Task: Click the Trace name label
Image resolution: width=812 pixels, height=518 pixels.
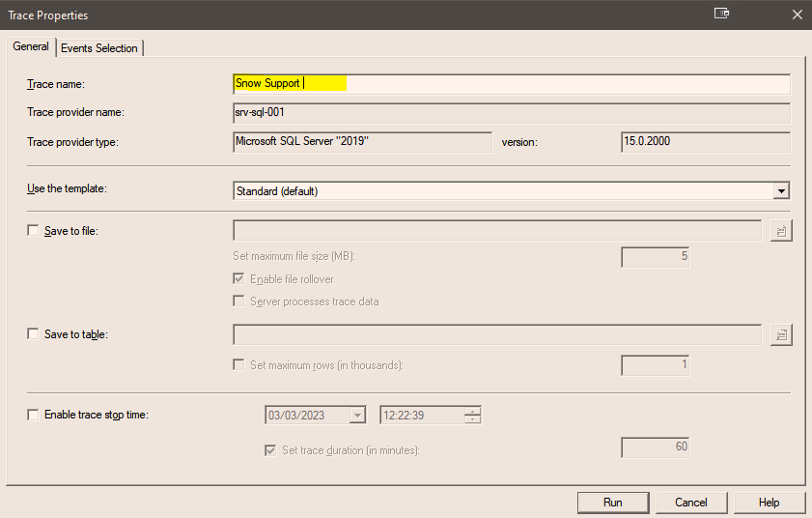Action: point(56,84)
